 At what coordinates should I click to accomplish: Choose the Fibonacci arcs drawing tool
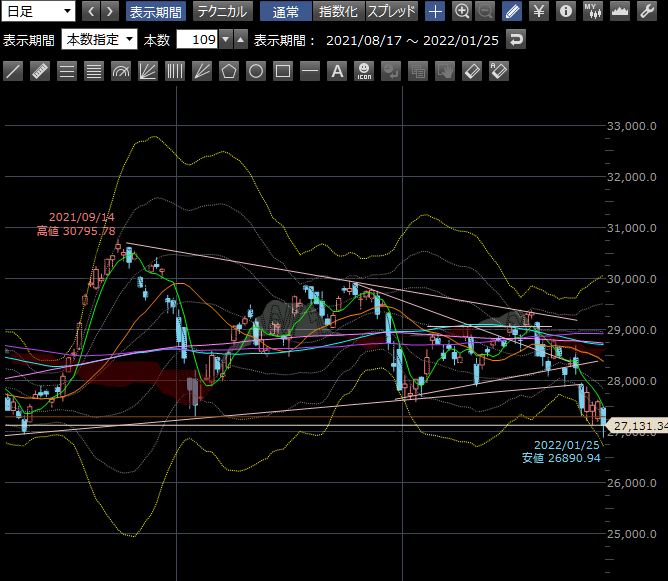tap(121, 71)
